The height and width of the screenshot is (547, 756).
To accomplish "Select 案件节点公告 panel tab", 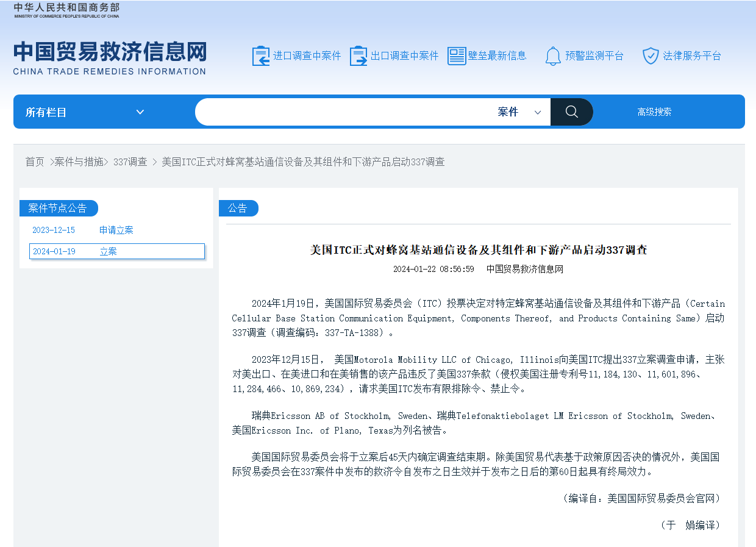I will (58, 208).
